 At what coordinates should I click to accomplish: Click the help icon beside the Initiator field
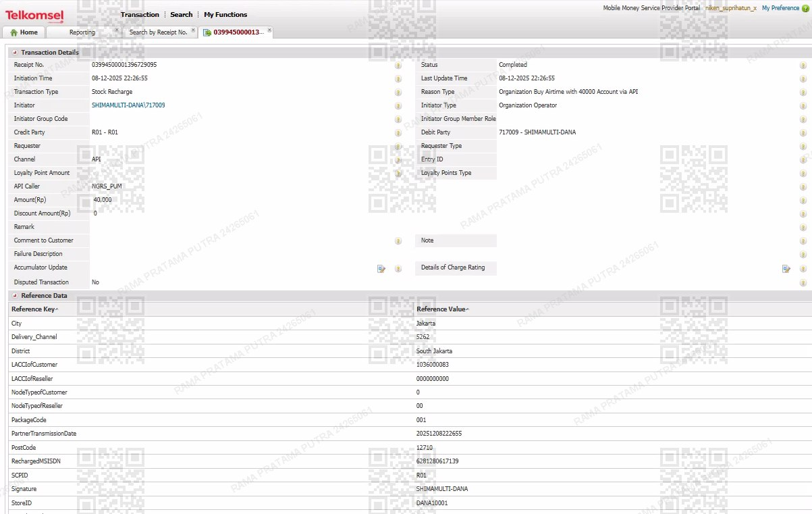pyautogui.click(x=398, y=106)
